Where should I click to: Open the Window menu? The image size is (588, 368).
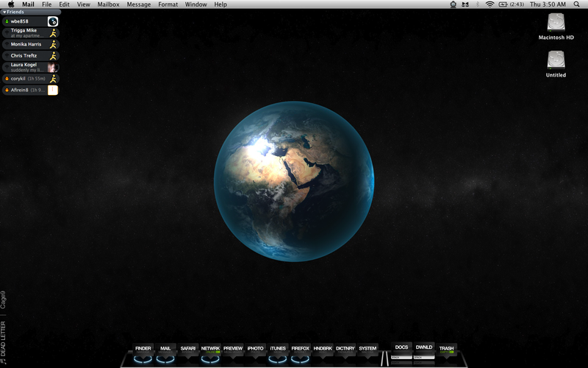point(196,4)
